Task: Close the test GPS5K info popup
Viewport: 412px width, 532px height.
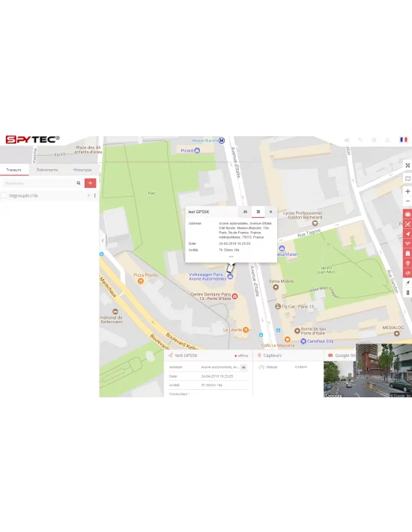Action: coord(270,212)
